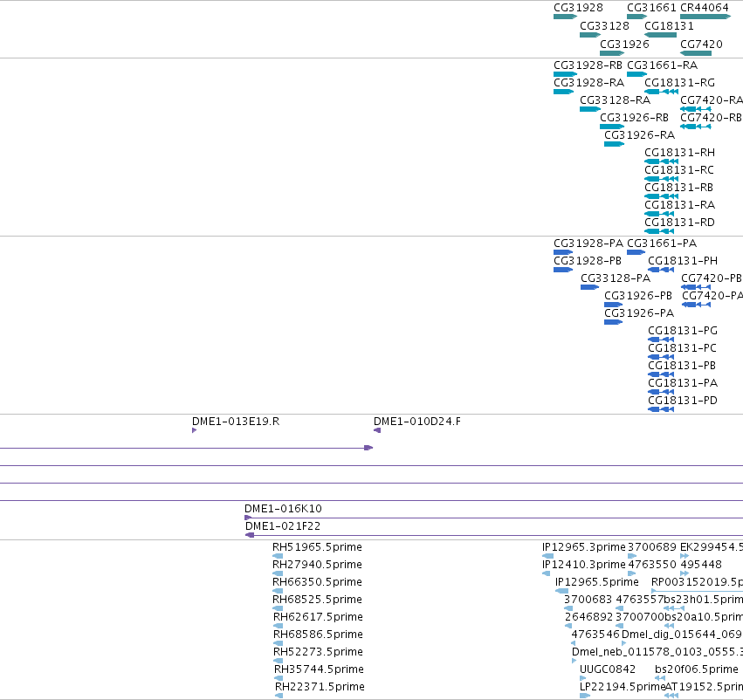Open the DME1-016K10 BAC label
This screenshot has width=743, height=700.
(x=283, y=509)
